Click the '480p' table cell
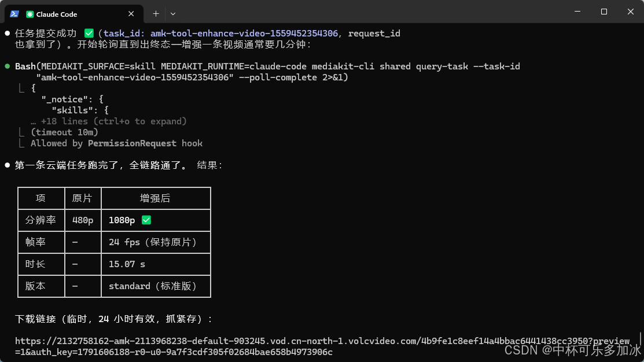The height and width of the screenshot is (362, 644). point(83,220)
